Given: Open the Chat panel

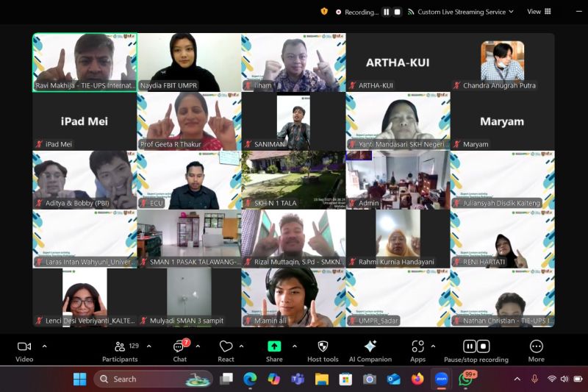Looking at the screenshot, I should coord(179,352).
